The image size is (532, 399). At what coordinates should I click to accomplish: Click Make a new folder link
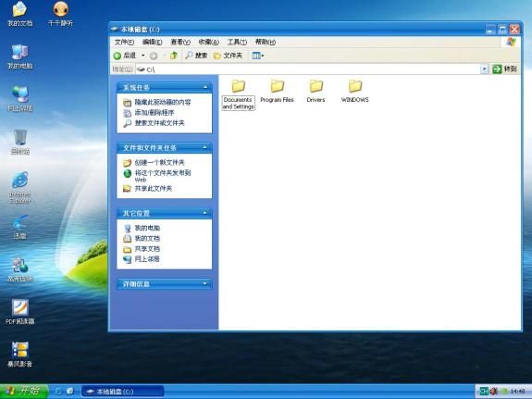pyautogui.click(x=154, y=162)
